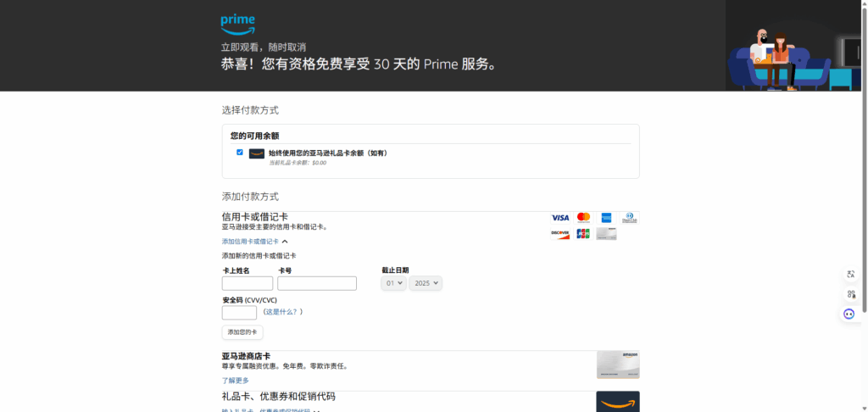Viewport: 868px width, 412px height.
Task: Click 亚马逊接受主要的信用卡和借记卡 description text
Action: pos(275,227)
